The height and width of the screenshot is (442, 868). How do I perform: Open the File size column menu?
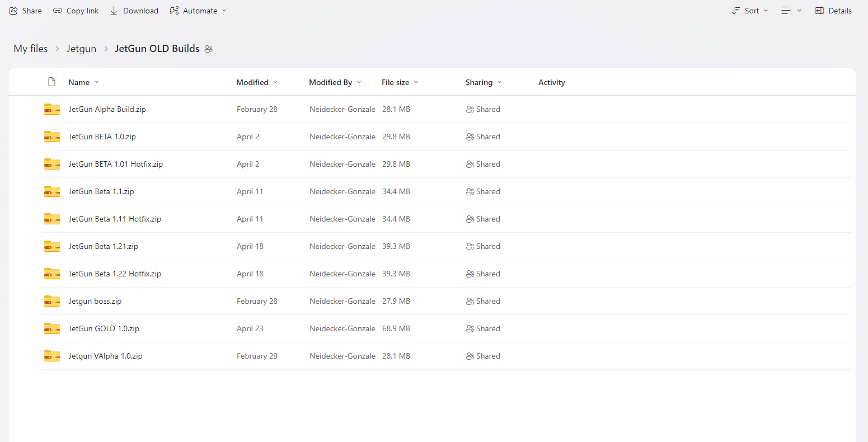[400, 82]
